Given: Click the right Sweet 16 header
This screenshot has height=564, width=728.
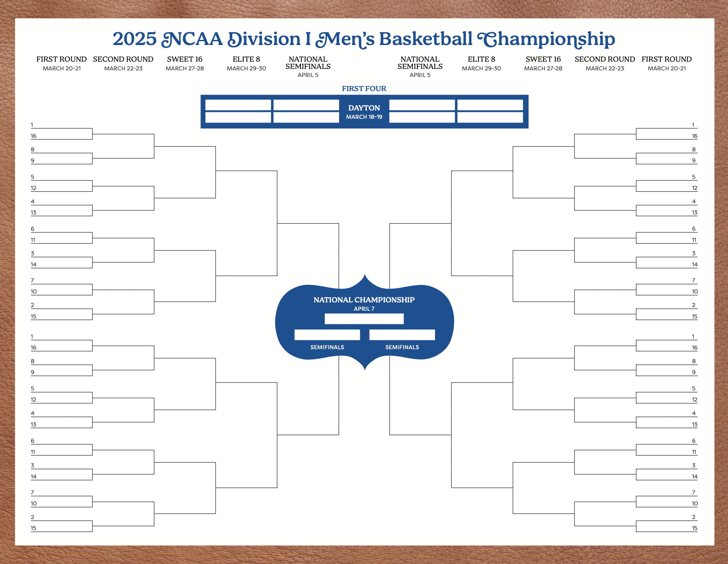Looking at the screenshot, I should [543, 63].
